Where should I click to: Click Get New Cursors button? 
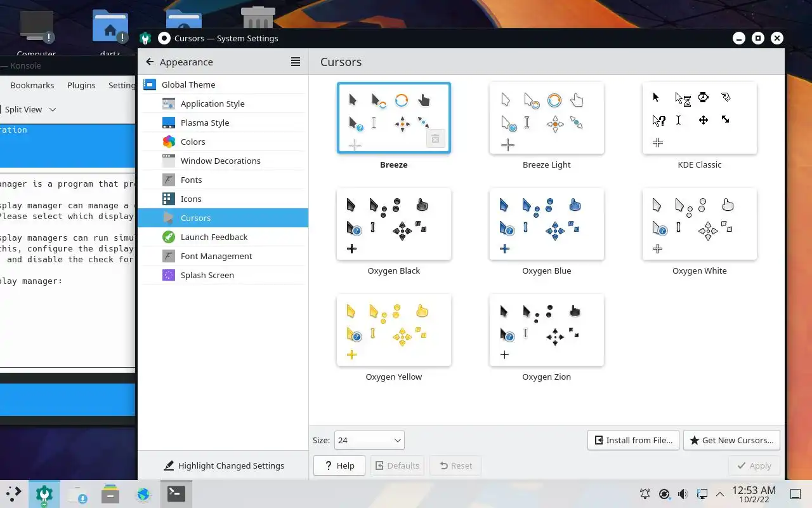coord(731,440)
